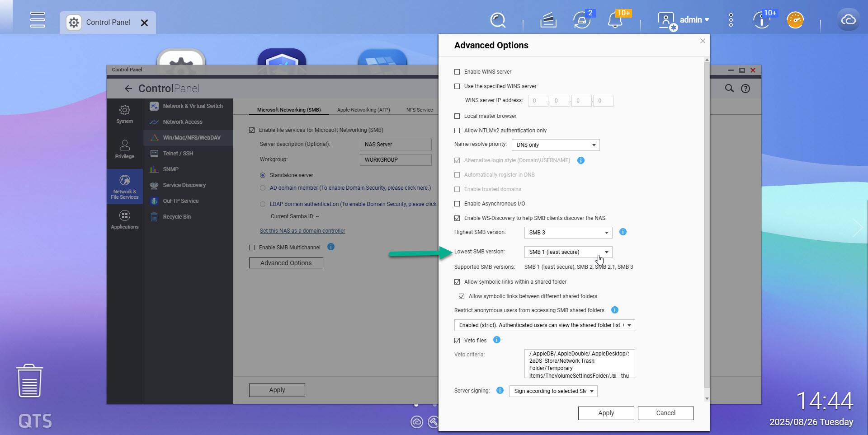Toggle symbolic links between different shared folders

(x=462, y=296)
